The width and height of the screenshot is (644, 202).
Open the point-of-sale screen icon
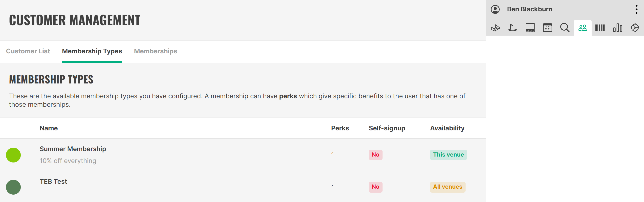click(x=530, y=28)
